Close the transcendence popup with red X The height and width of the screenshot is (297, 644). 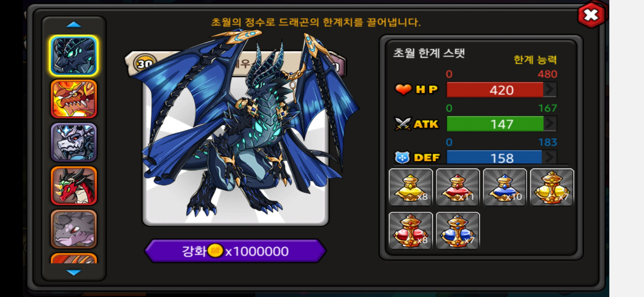click(x=591, y=15)
